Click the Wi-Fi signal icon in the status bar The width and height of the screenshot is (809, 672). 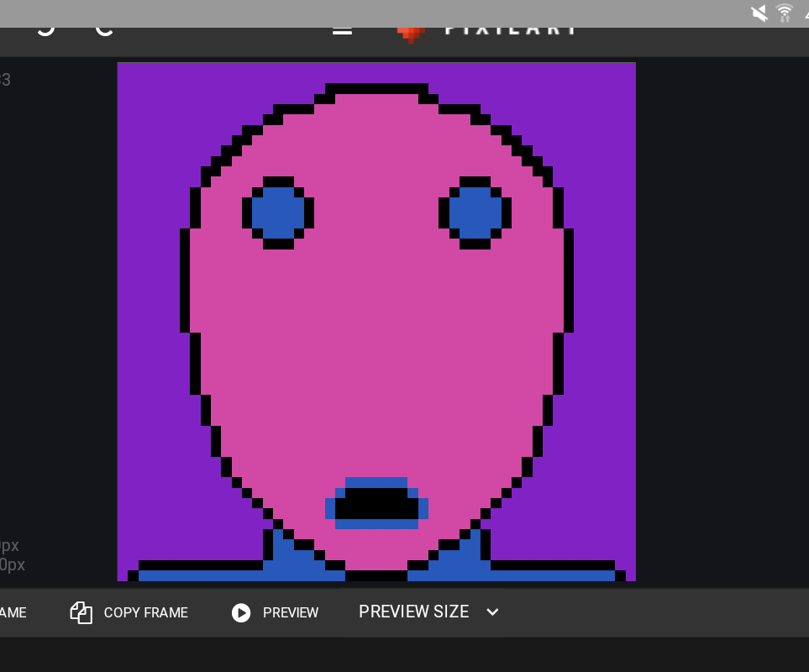(785, 13)
